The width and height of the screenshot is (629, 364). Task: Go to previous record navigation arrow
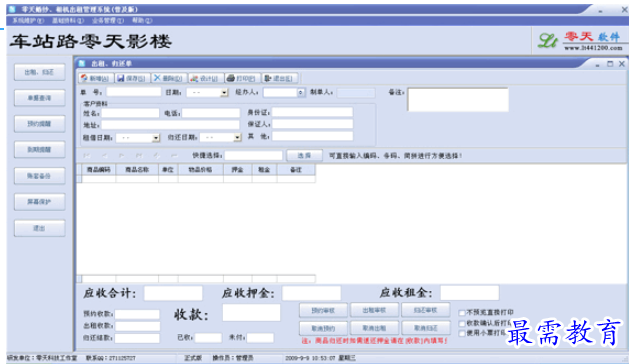pyautogui.click(x=104, y=155)
